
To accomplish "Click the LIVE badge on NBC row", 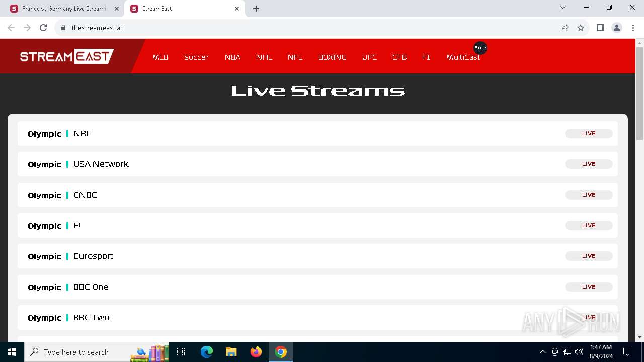I will [589, 133].
